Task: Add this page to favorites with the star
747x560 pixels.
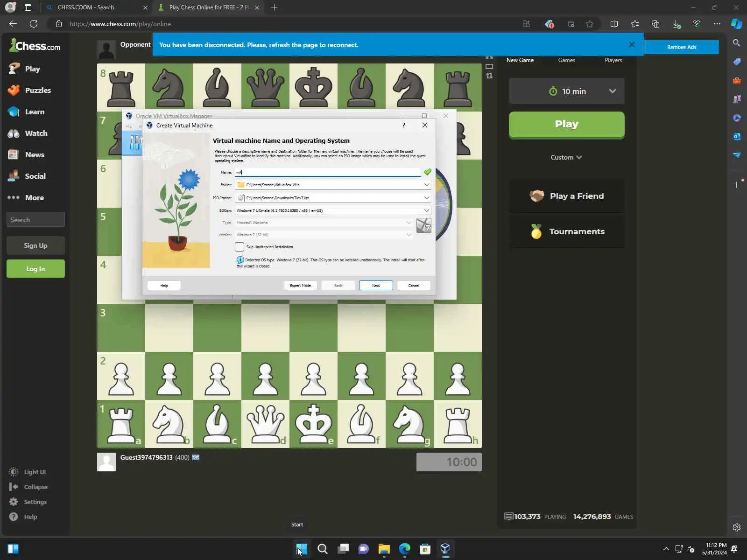Action: click(x=590, y=24)
